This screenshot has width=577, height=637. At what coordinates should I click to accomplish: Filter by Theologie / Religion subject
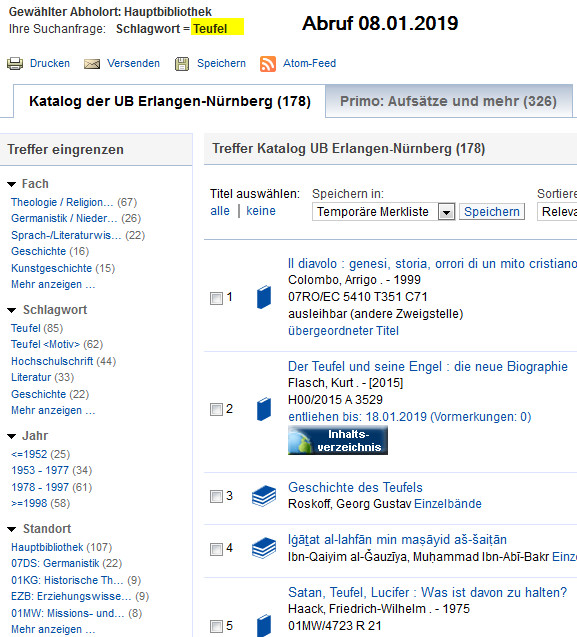tap(62, 202)
